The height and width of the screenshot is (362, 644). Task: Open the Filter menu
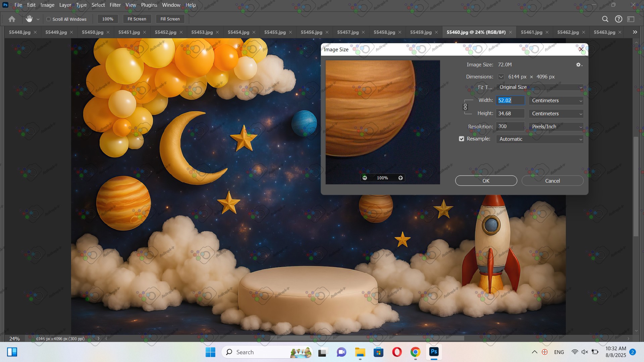click(x=115, y=5)
